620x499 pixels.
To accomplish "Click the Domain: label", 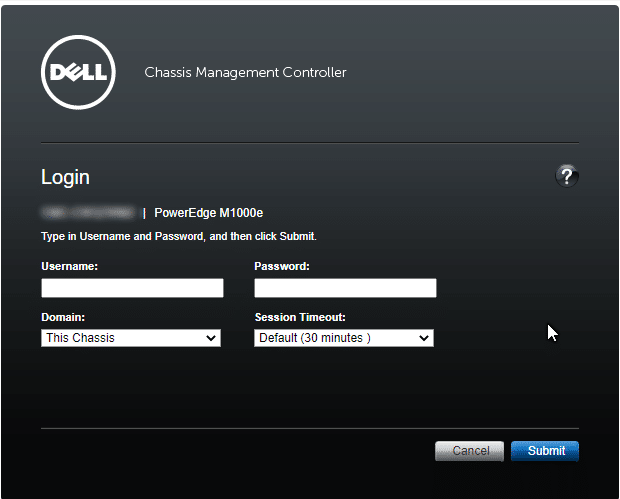I will click(63, 317).
